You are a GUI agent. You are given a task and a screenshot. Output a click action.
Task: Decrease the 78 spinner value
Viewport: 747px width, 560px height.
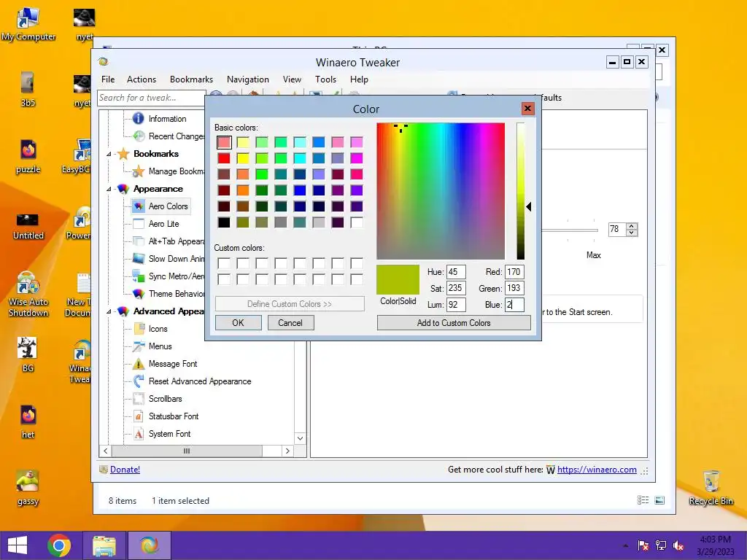(x=632, y=233)
